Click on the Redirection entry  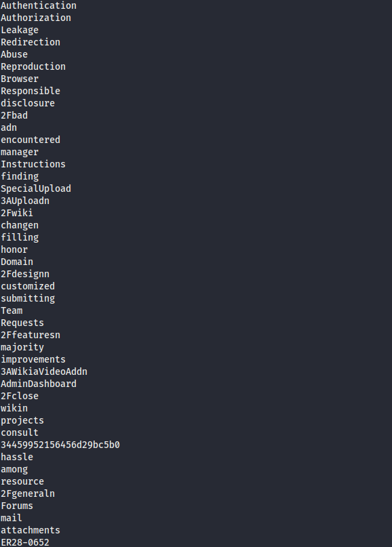(x=30, y=42)
